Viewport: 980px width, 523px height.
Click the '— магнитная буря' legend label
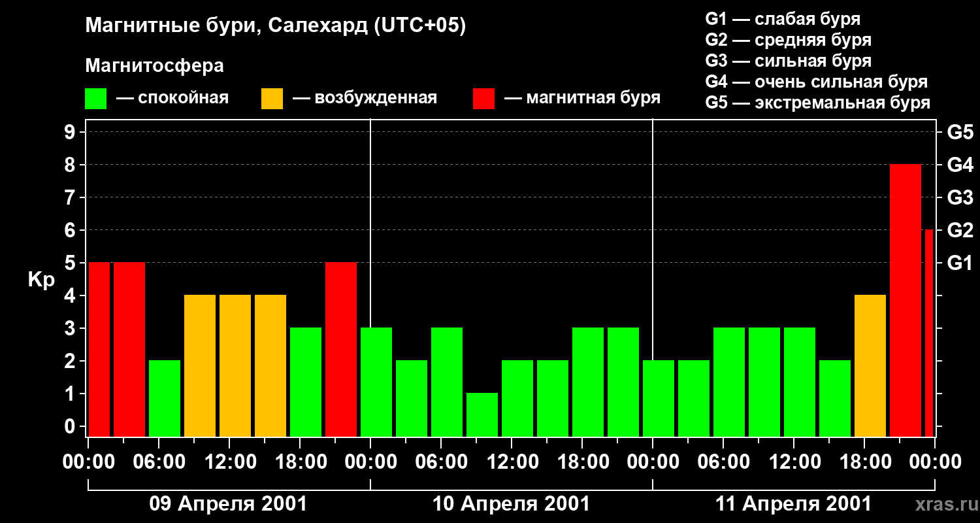click(582, 98)
